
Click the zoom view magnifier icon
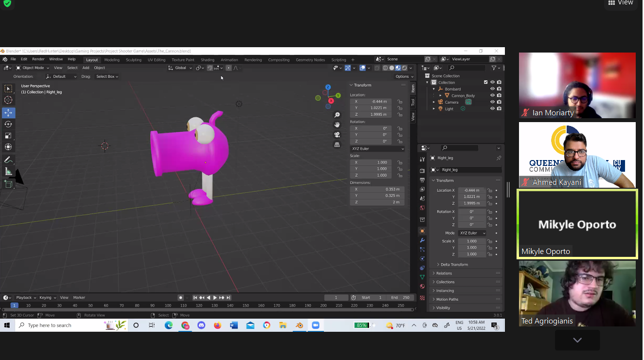coord(337,115)
